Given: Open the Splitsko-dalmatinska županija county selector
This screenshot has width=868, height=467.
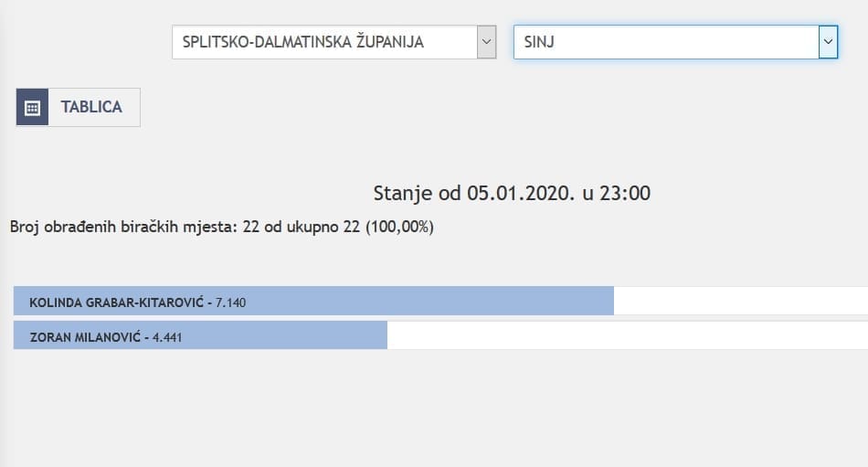Looking at the screenshot, I should click(x=324, y=42).
